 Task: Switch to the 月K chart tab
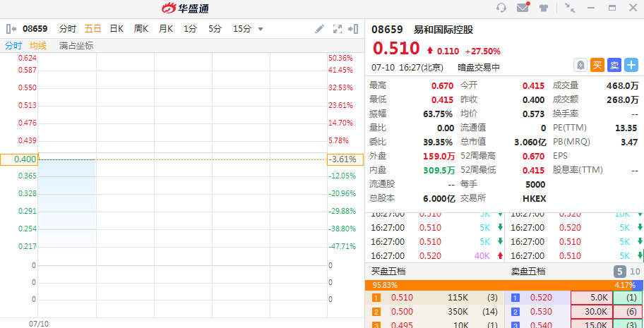coord(166,29)
